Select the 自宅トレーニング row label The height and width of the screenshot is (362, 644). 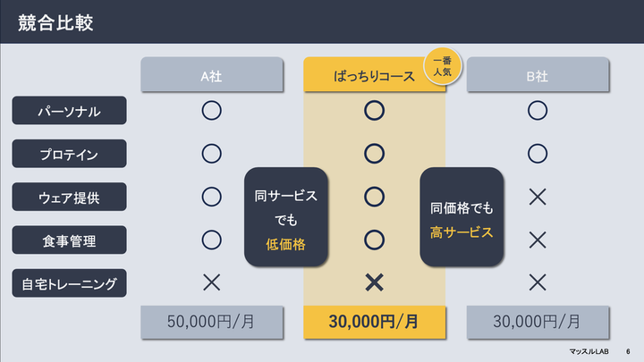69,283
